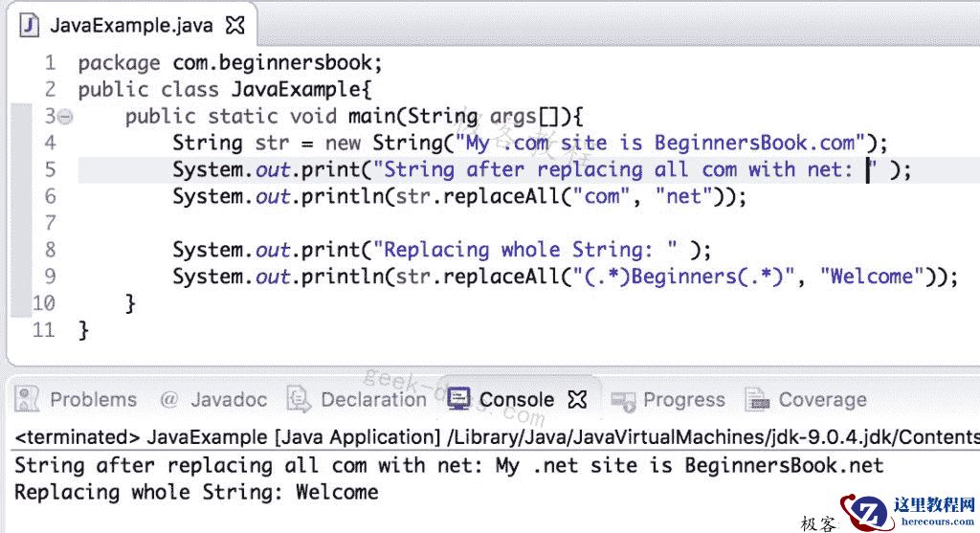Click the Problems tab icon

pyautogui.click(x=27, y=399)
